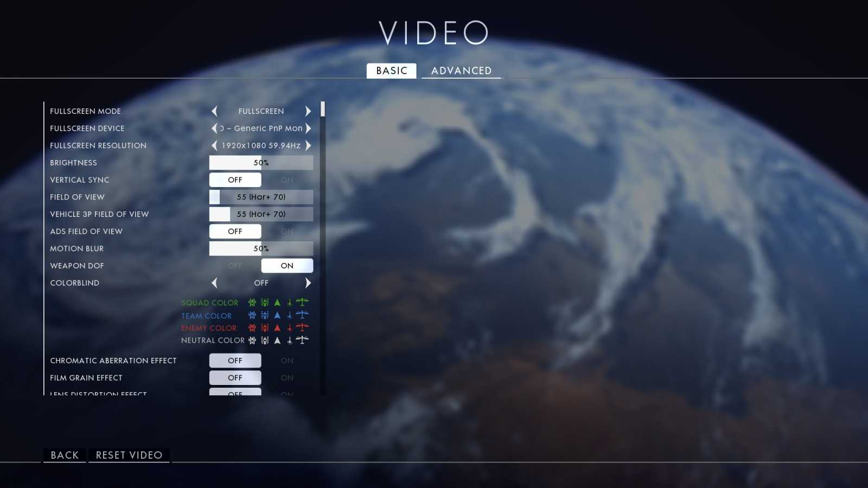Turn Film Grain Effect ON
The image size is (868, 488).
click(x=287, y=378)
